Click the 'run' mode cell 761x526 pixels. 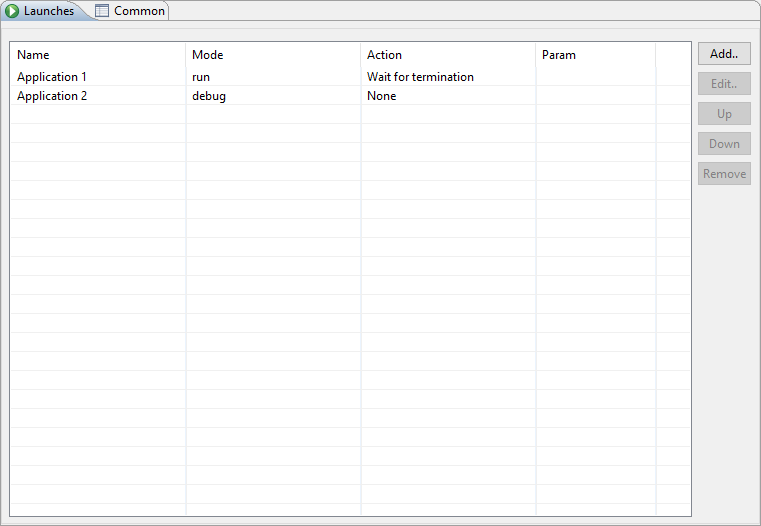click(273, 77)
